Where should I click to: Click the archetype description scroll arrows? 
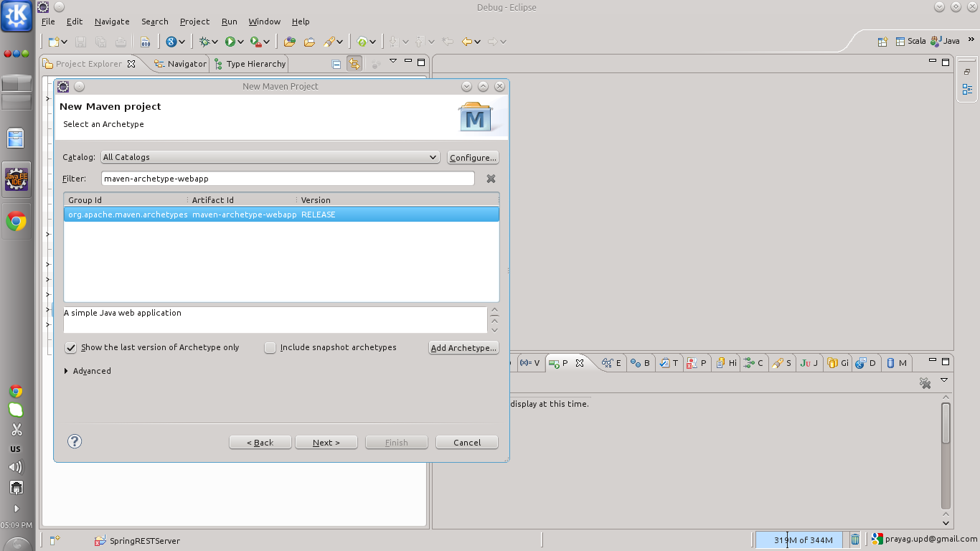494,320
